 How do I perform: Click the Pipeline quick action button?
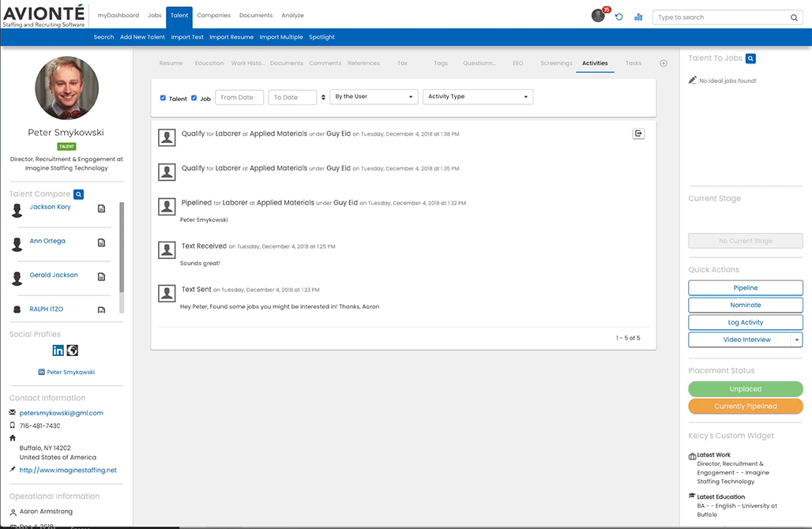click(x=746, y=288)
